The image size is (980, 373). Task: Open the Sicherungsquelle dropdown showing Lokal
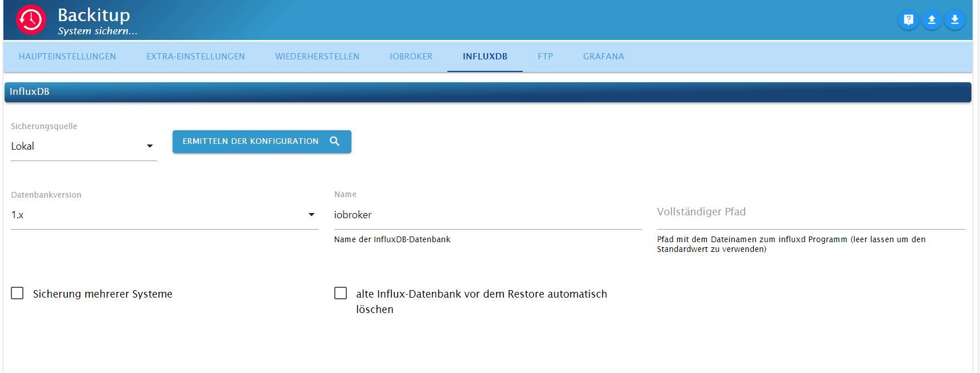pos(83,146)
